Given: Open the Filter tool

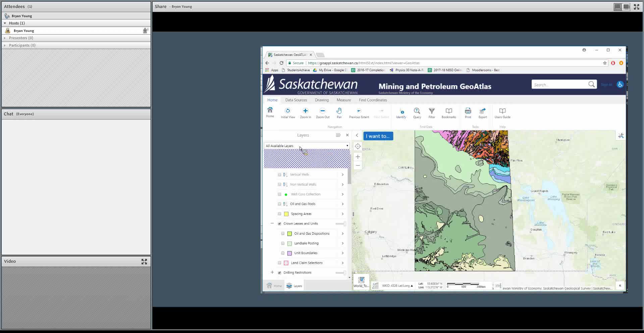Looking at the screenshot, I should (432, 113).
